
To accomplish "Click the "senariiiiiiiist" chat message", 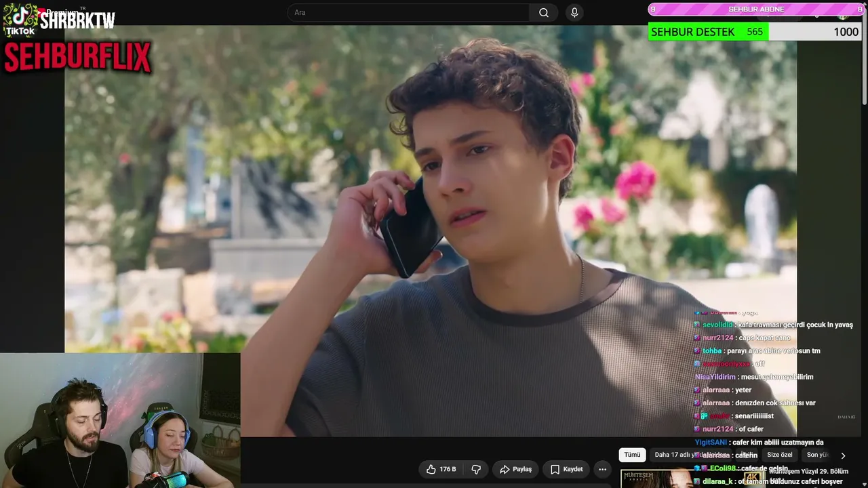I will (x=734, y=415).
